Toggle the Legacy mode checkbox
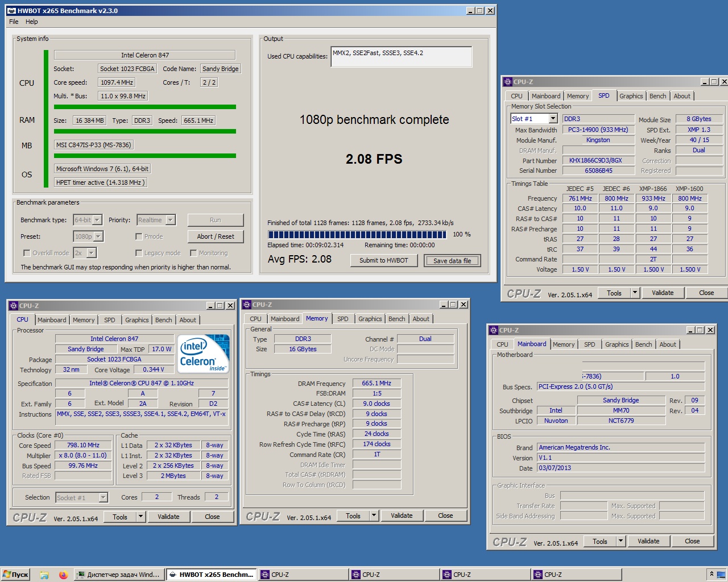The image size is (728, 582). (x=139, y=253)
